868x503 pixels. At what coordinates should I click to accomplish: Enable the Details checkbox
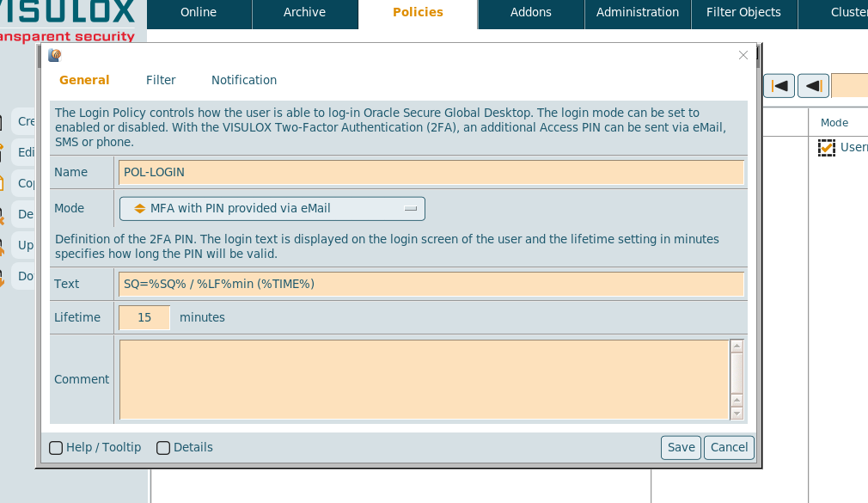tap(163, 448)
